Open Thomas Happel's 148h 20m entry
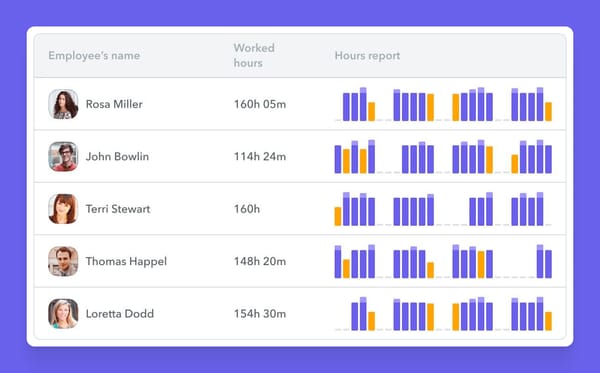 point(260,261)
